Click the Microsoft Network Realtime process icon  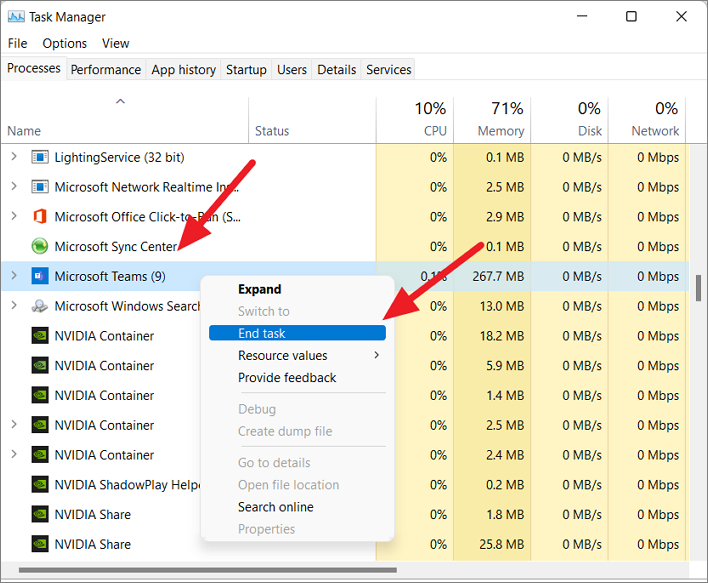40,187
